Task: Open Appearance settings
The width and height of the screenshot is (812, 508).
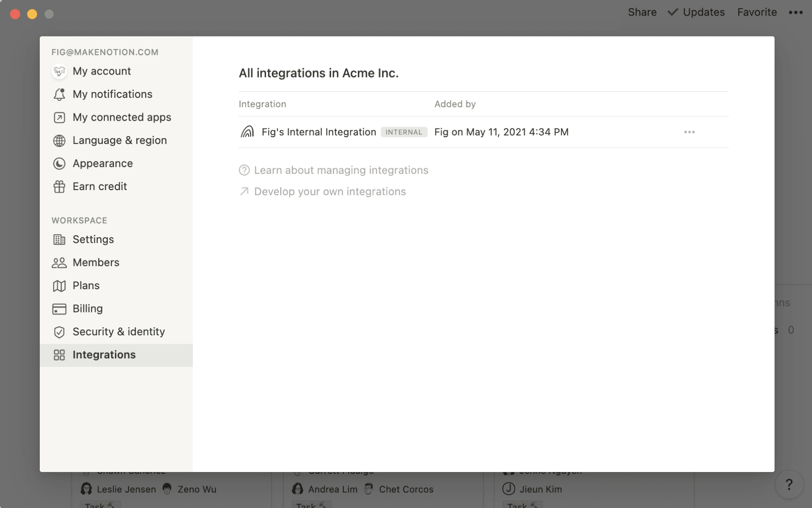Action: pyautogui.click(x=103, y=163)
